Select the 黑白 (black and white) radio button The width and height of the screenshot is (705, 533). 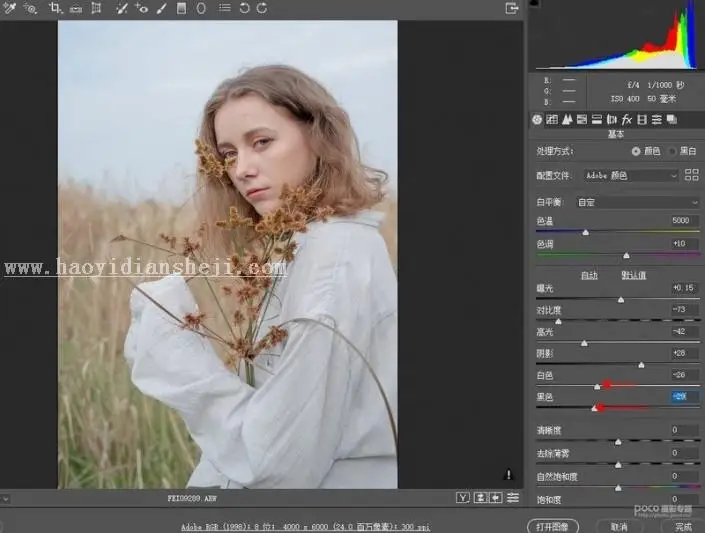pos(673,151)
